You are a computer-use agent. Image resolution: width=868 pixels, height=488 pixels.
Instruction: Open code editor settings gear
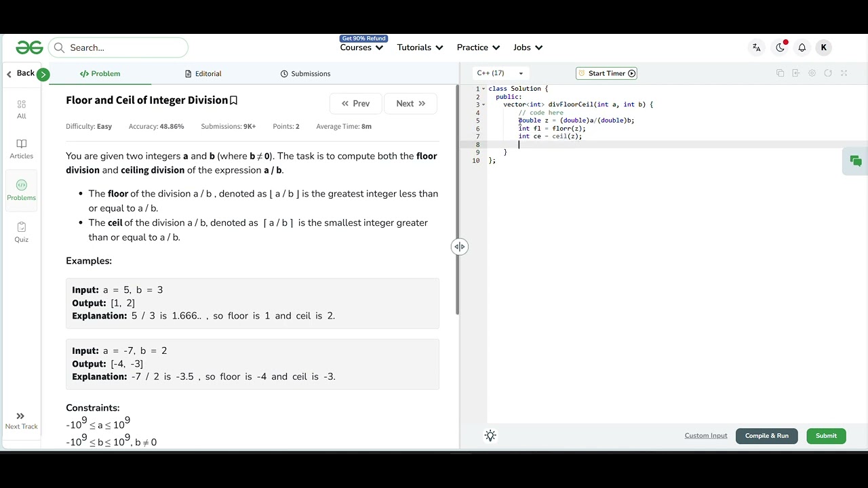812,73
